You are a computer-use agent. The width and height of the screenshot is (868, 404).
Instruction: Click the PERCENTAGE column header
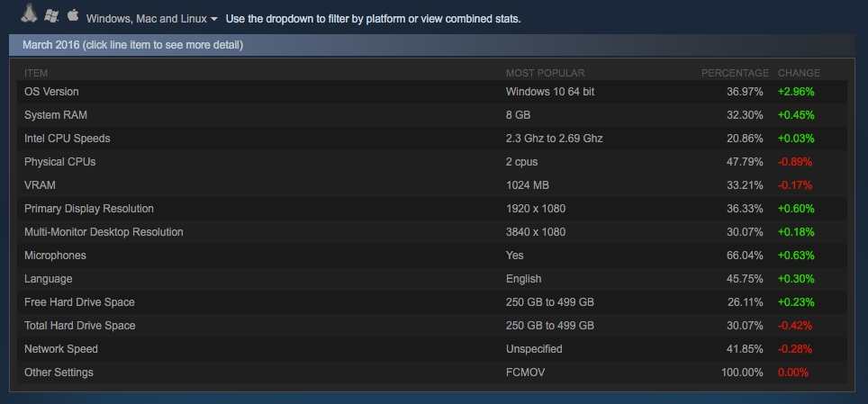pyautogui.click(x=735, y=73)
